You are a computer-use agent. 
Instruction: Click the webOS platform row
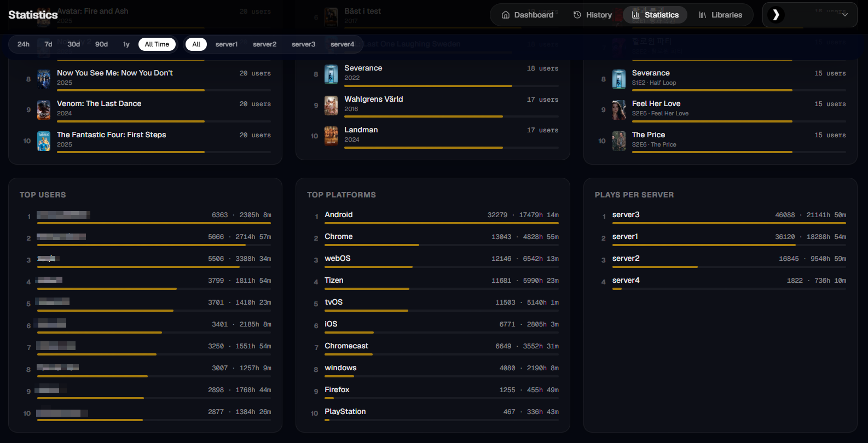tap(433, 260)
